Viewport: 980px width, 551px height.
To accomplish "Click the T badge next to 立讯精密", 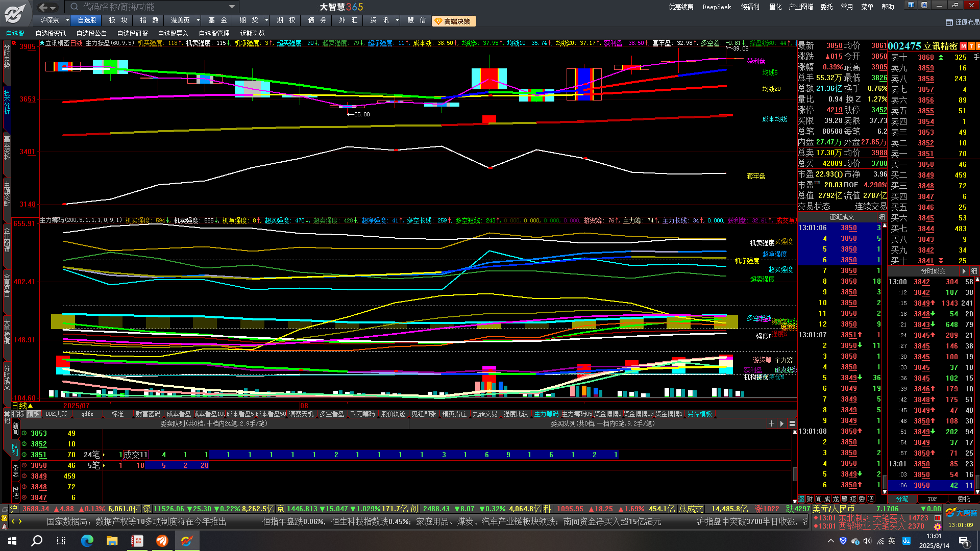I will point(971,46).
